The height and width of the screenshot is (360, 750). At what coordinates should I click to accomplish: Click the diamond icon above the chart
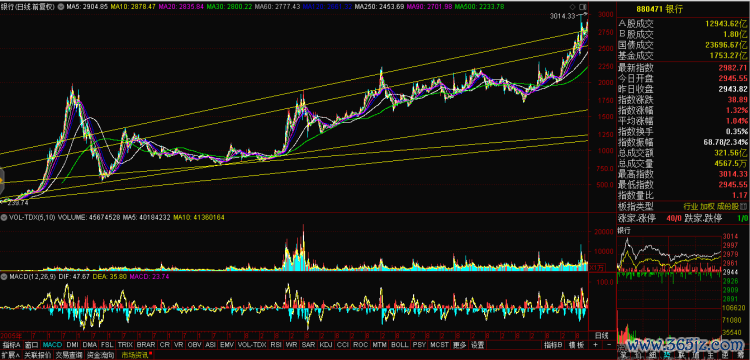tap(573, 7)
